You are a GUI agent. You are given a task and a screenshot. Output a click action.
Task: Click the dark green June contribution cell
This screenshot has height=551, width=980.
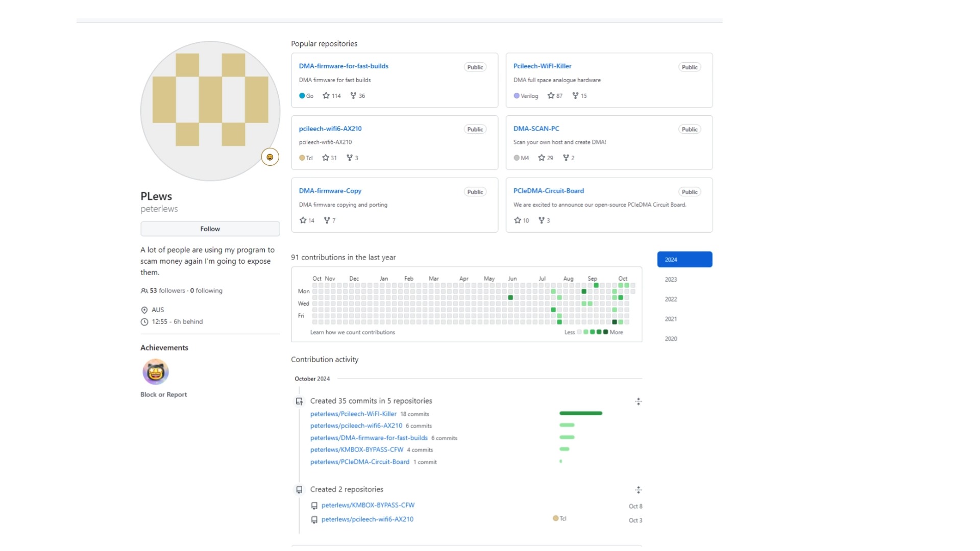(x=510, y=297)
